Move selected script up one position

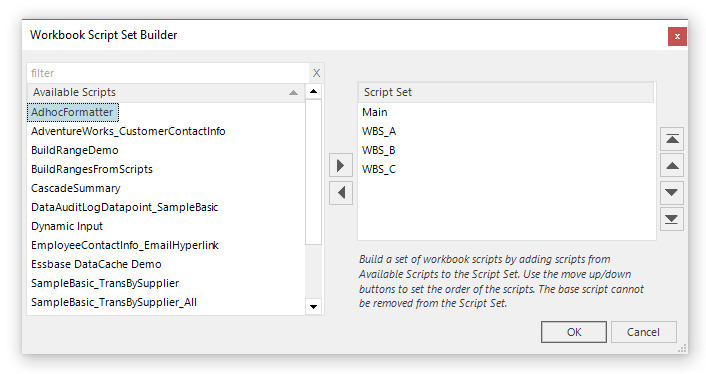(672, 166)
